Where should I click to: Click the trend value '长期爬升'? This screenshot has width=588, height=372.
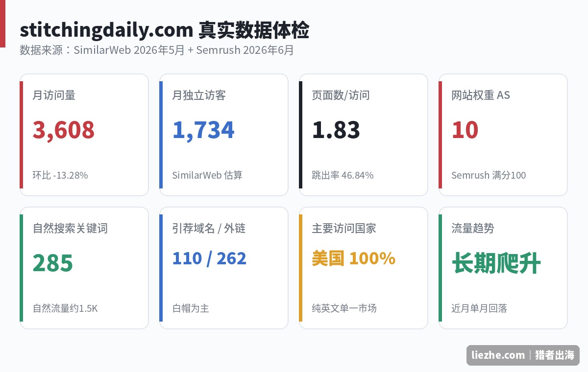pyautogui.click(x=496, y=263)
